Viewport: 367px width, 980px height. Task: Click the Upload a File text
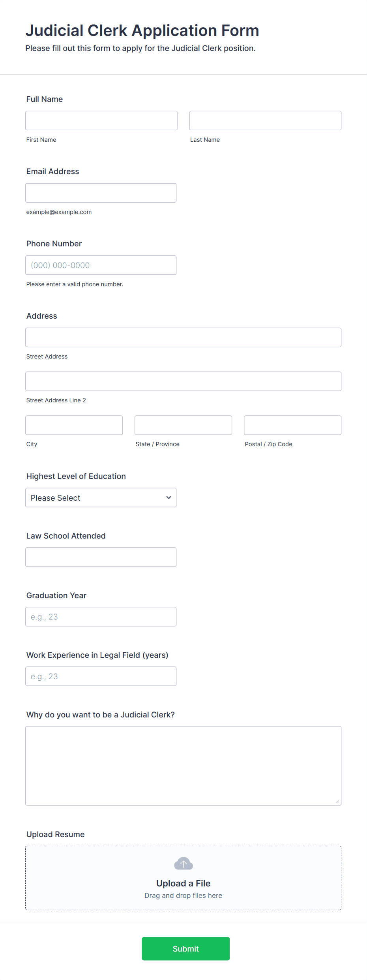pyautogui.click(x=183, y=883)
